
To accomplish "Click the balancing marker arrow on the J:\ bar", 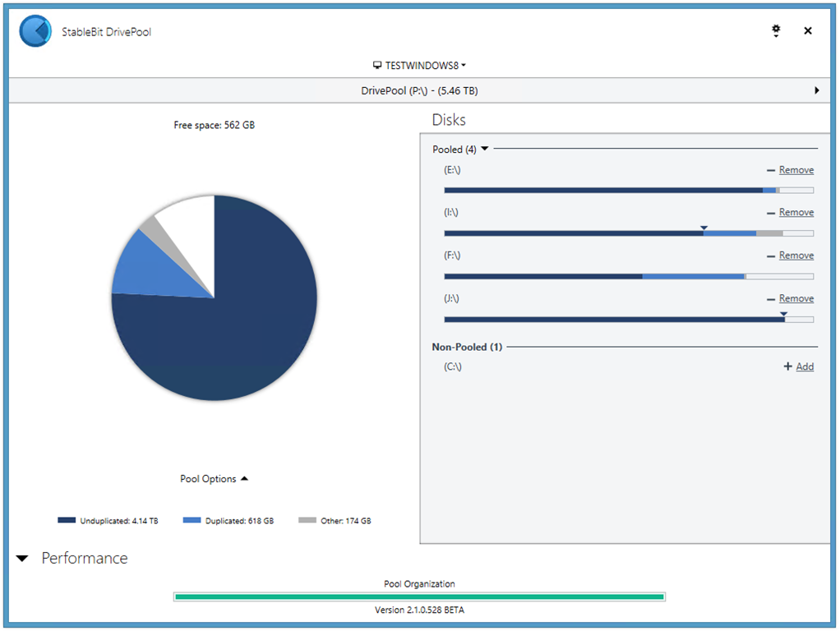I will [x=784, y=314].
